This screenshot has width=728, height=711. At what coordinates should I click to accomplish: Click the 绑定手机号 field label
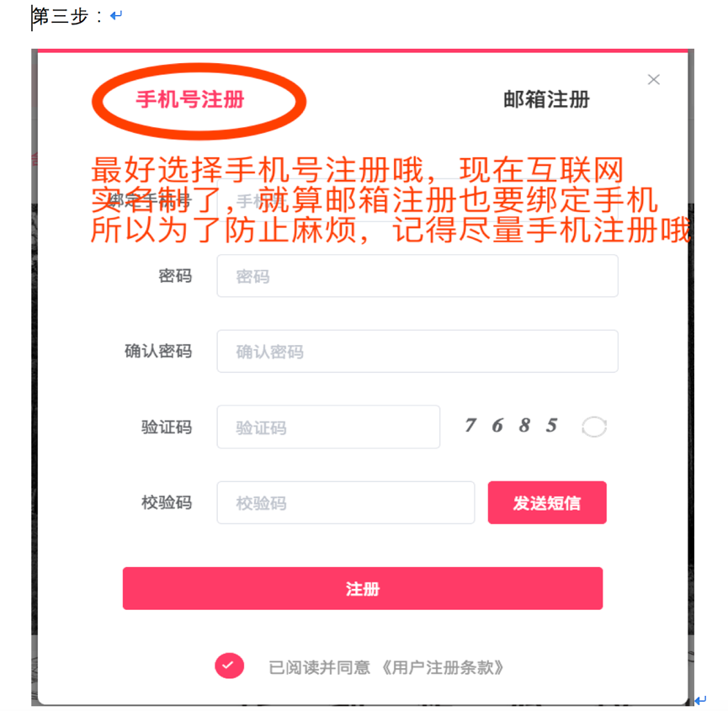(x=150, y=200)
